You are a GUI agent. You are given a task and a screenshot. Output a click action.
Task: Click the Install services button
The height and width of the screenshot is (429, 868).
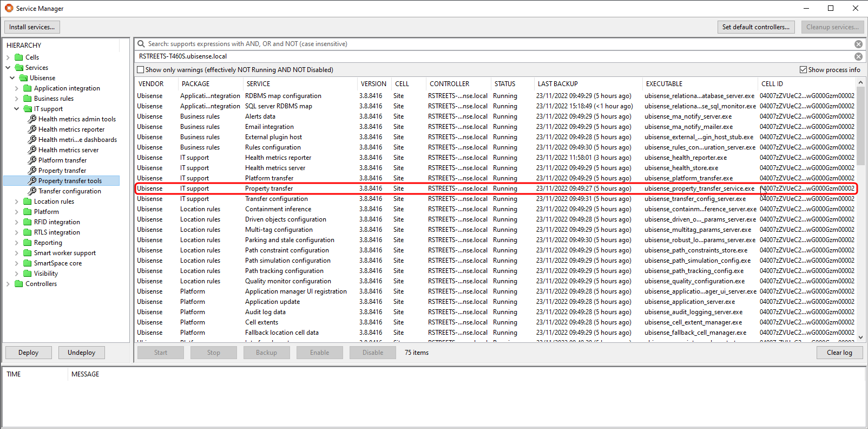pos(32,27)
